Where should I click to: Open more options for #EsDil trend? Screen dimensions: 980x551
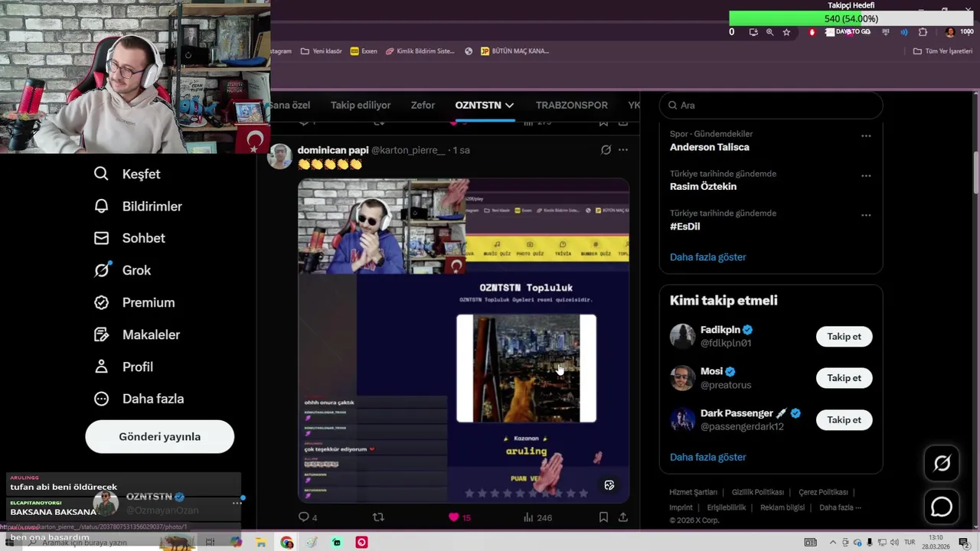pos(866,215)
